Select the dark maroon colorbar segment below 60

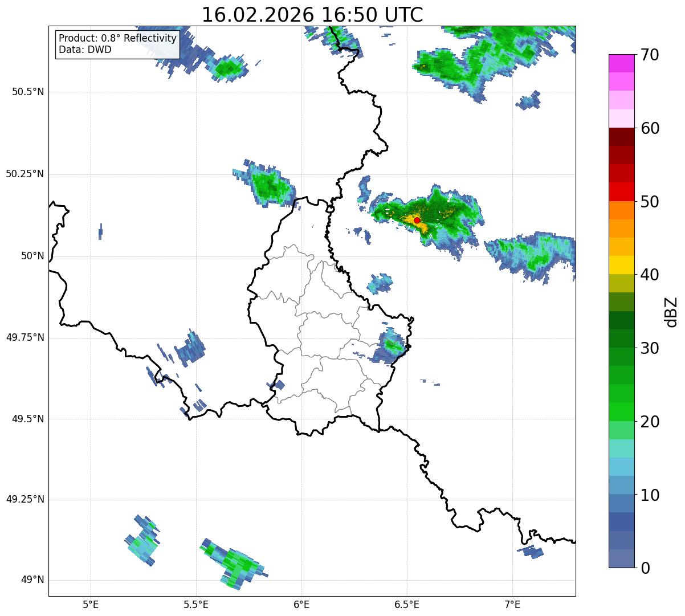(622, 137)
